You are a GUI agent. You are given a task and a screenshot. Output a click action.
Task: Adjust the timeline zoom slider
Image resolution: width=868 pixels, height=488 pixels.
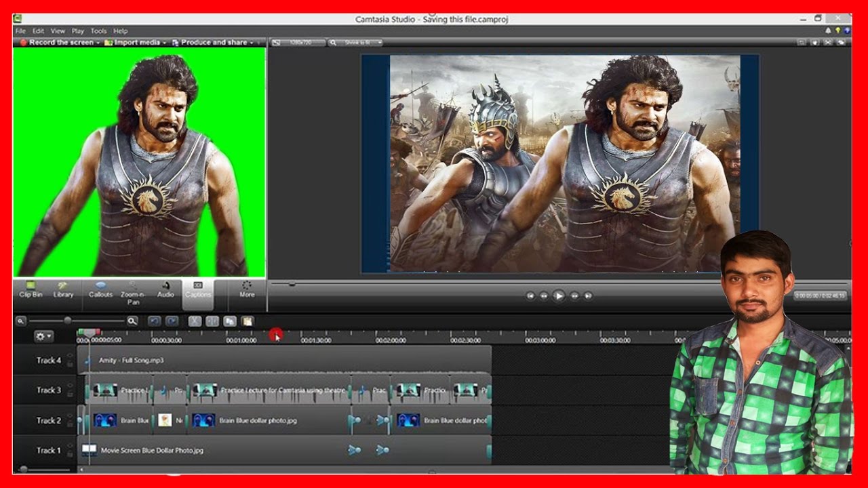click(x=68, y=321)
